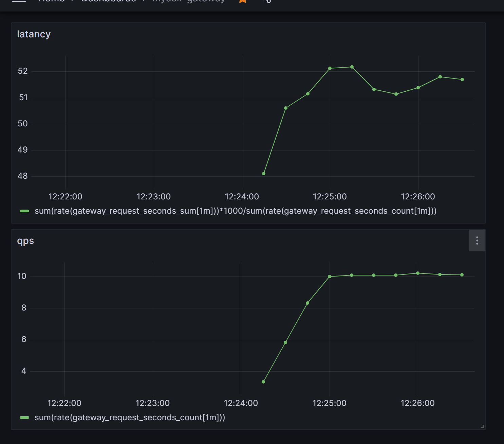Click the 12:23:00 label on latency x-axis

(x=154, y=197)
